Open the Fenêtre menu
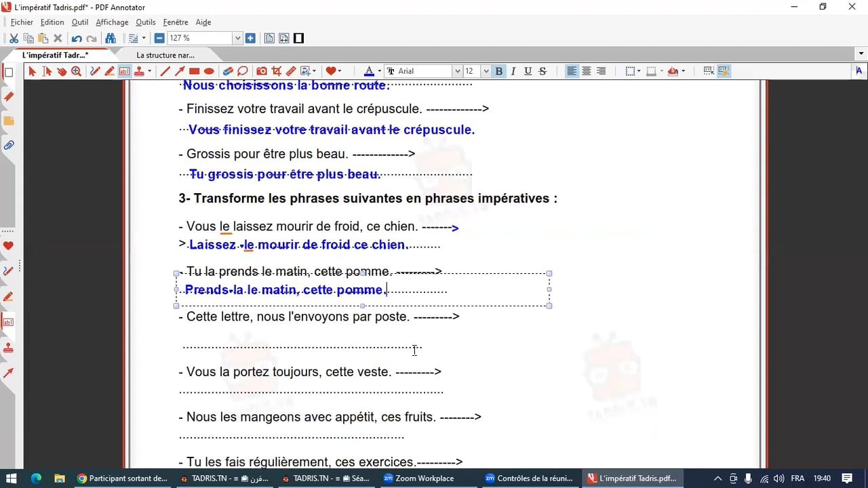 [x=176, y=22]
